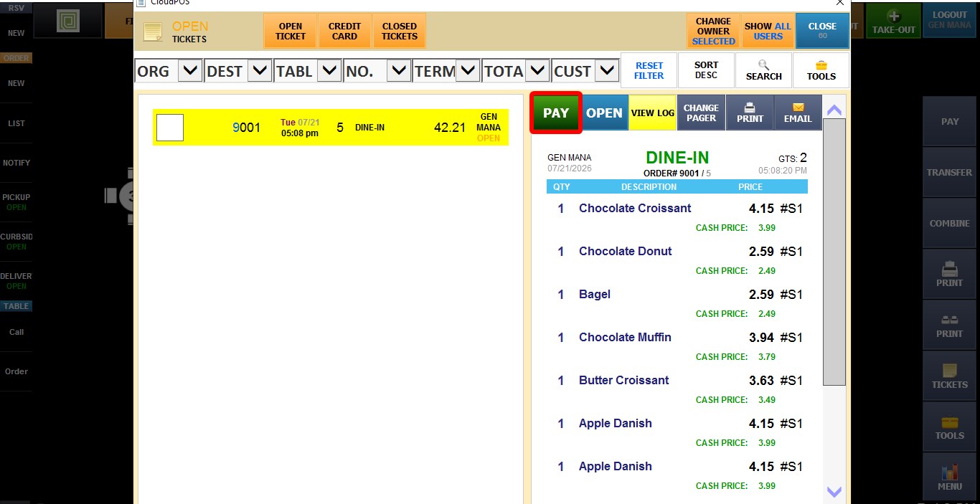Viewport: 980px width, 504px height.
Task: Click the scroll-up chevron in receipt panel
Action: tap(834, 110)
